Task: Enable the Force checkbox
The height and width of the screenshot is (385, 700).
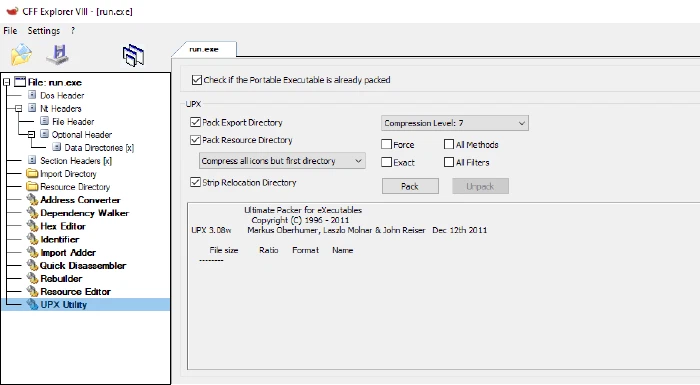Action: coord(387,144)
